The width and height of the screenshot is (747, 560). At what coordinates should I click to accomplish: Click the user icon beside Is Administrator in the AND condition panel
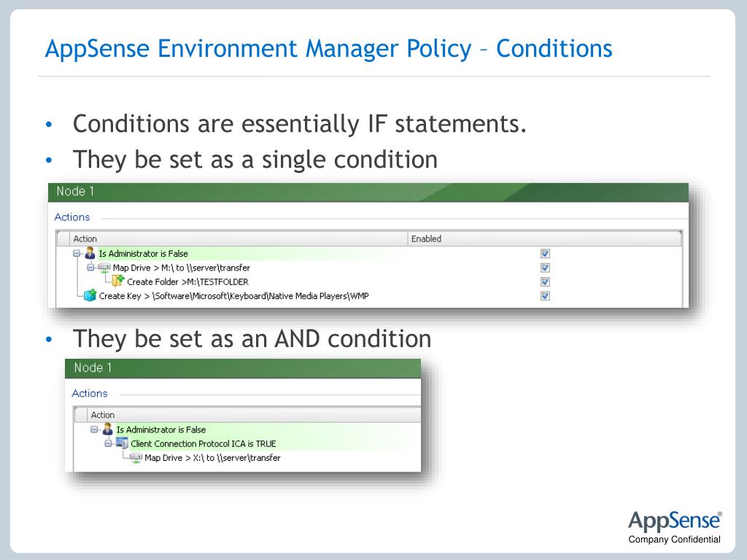[108, 429]
